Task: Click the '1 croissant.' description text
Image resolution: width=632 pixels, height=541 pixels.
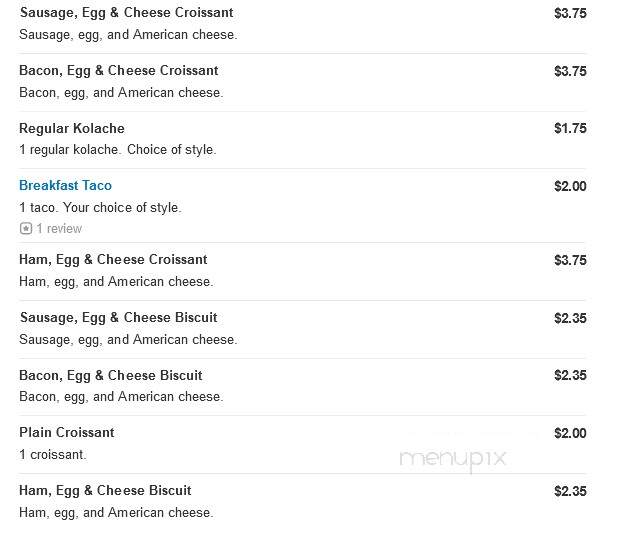Action: (x=53, y=455)
